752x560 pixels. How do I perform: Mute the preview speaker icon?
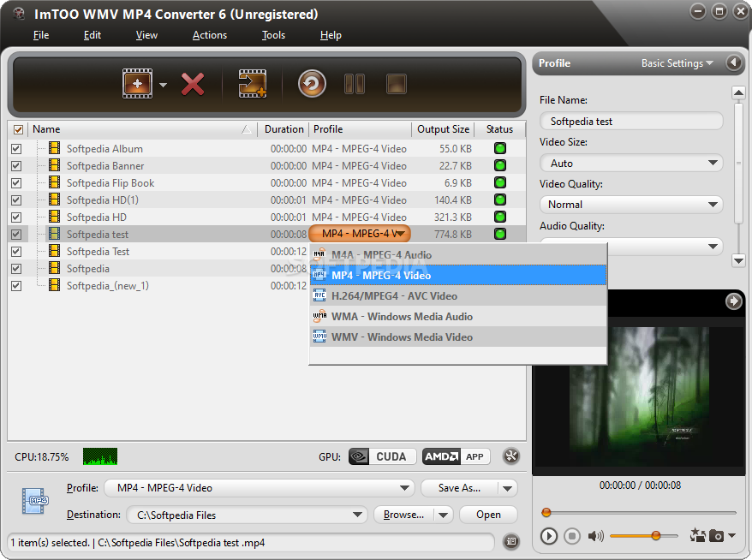tap(595, 535)
